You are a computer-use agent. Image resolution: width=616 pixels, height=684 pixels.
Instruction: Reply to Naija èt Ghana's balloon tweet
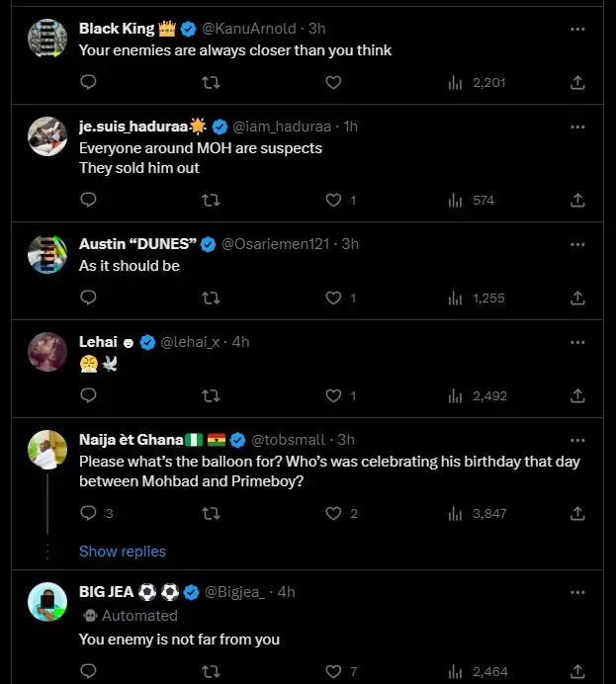[x=88, y=513]
